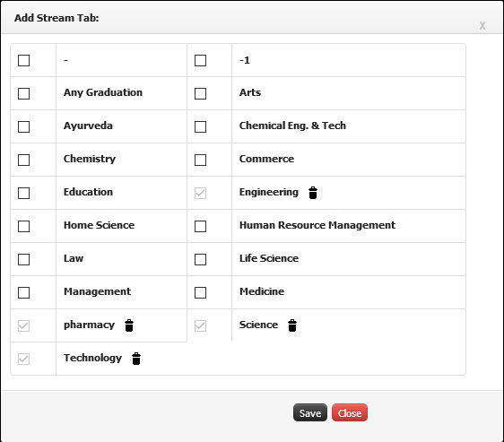Tick the Commerce checkbox
The width and height of the screenshot is (504, 442).
point(200,160)
